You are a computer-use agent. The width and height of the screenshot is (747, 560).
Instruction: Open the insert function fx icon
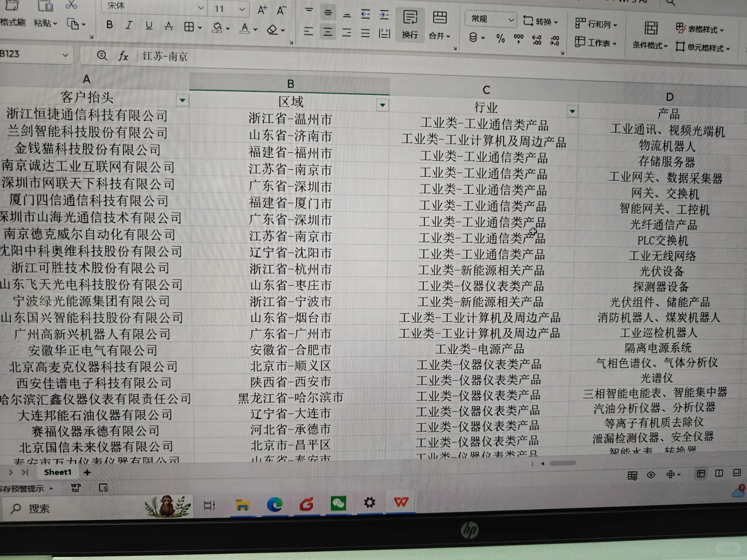123,56
